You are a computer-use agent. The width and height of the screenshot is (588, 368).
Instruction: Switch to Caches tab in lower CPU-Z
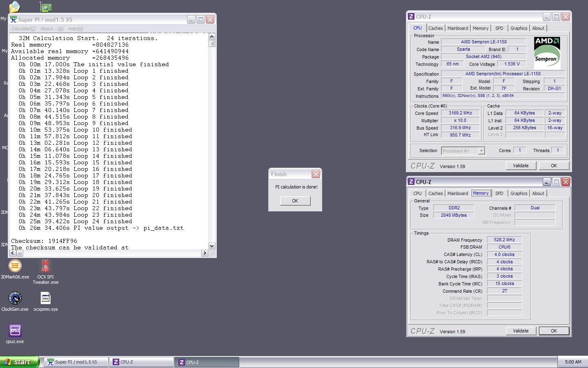435,193
